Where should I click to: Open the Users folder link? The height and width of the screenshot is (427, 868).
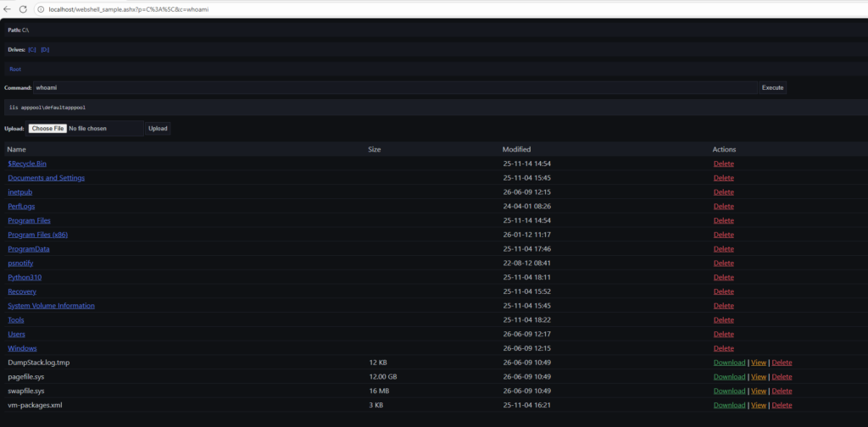[x=16, y=334]
